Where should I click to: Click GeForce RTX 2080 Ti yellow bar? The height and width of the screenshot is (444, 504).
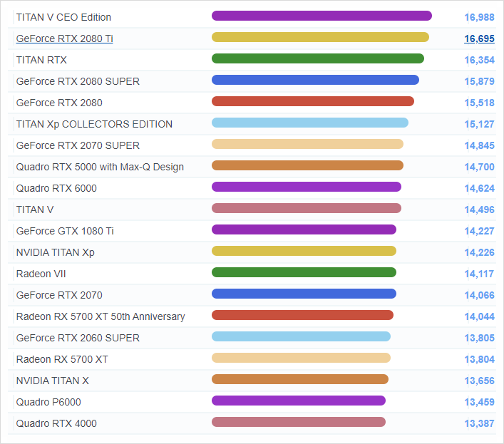coord(320,37)
